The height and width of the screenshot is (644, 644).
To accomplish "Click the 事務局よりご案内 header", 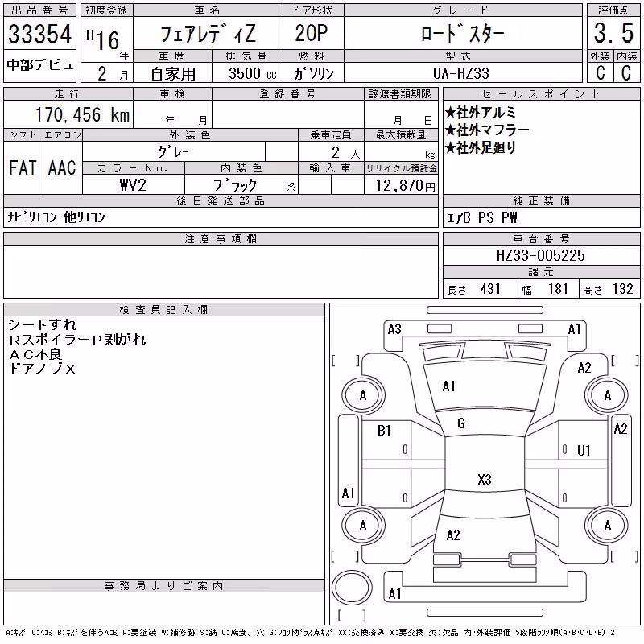I will pyautogui.click(x=163, y=586).
